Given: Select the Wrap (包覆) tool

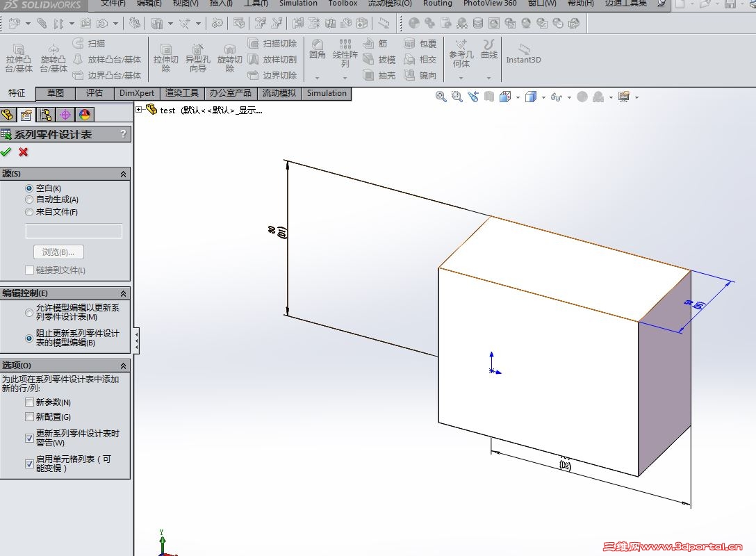Looking at the screenshot, I should 420,43.
